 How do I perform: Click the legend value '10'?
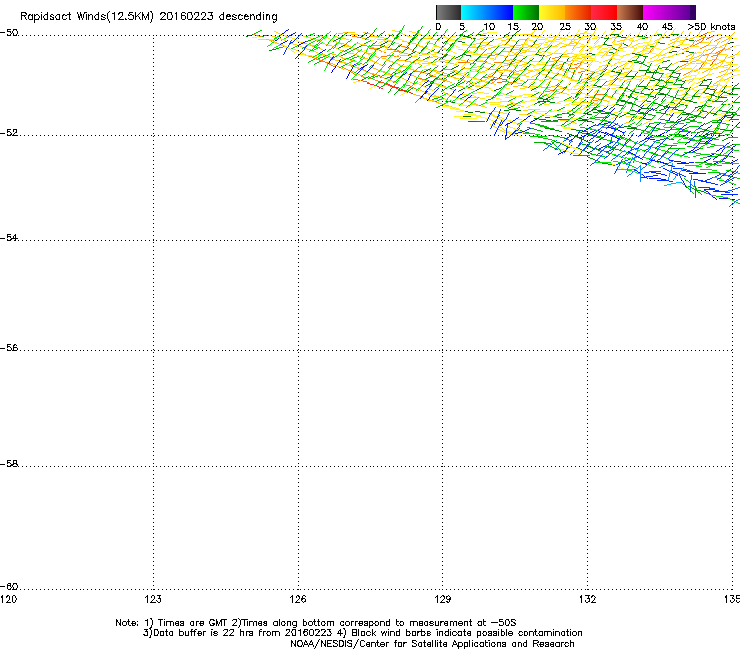(x=489, y=27)
